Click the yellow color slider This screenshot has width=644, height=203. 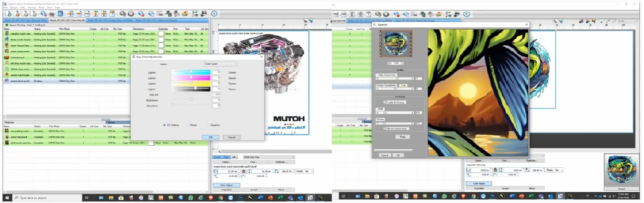pyautogui.click(x=191, y=83)
